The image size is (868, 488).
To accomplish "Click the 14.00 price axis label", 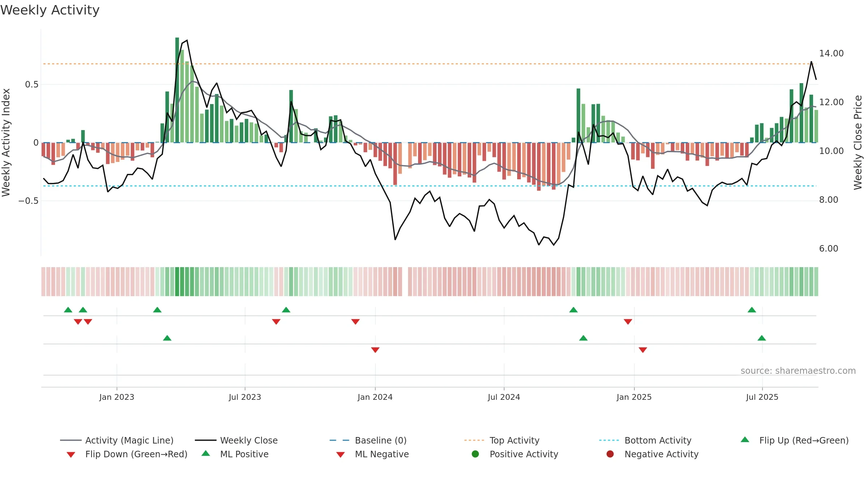I will pyautogui.click(x=831, y=53).
